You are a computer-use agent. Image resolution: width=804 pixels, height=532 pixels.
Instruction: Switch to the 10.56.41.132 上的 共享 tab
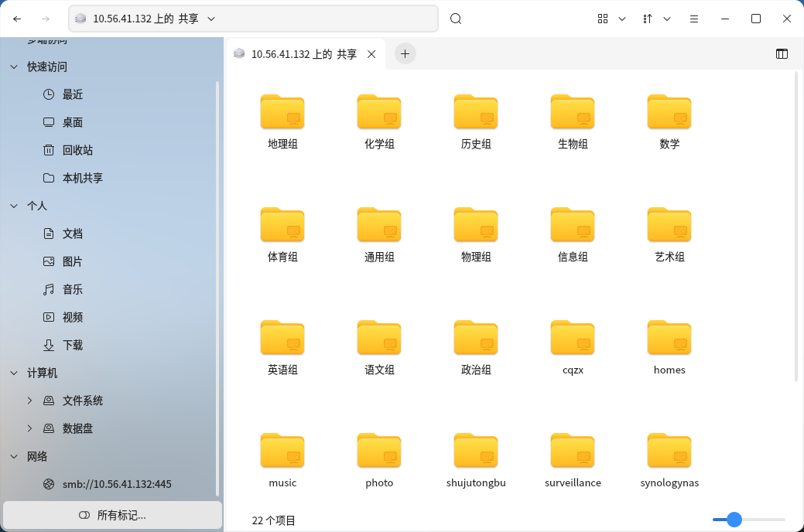pyautogui.click(x=306, y=54)
